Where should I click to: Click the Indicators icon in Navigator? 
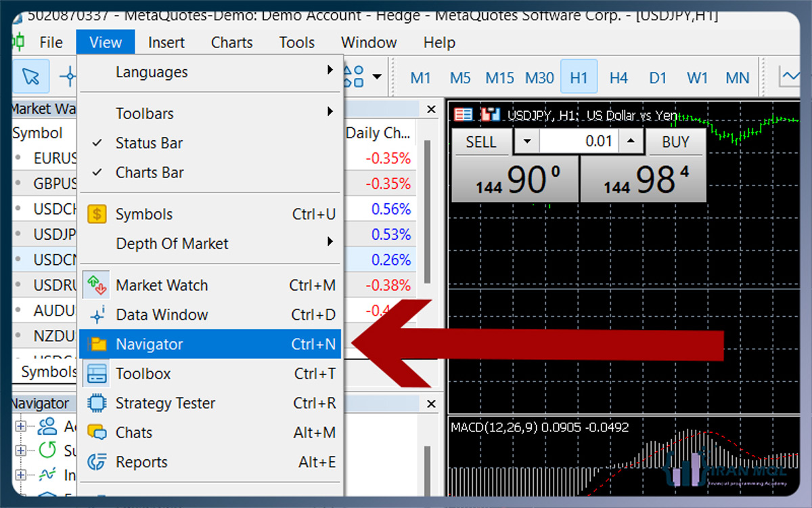point(47,474)
